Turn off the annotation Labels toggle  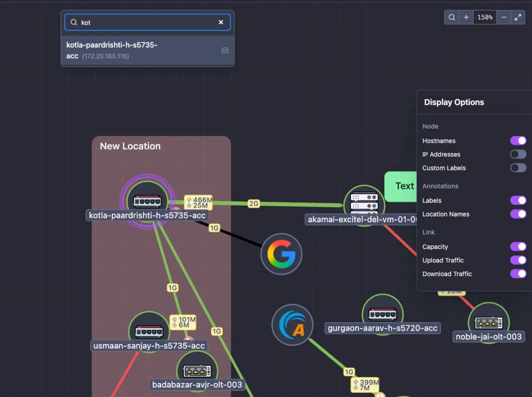[x=518, y=200]
